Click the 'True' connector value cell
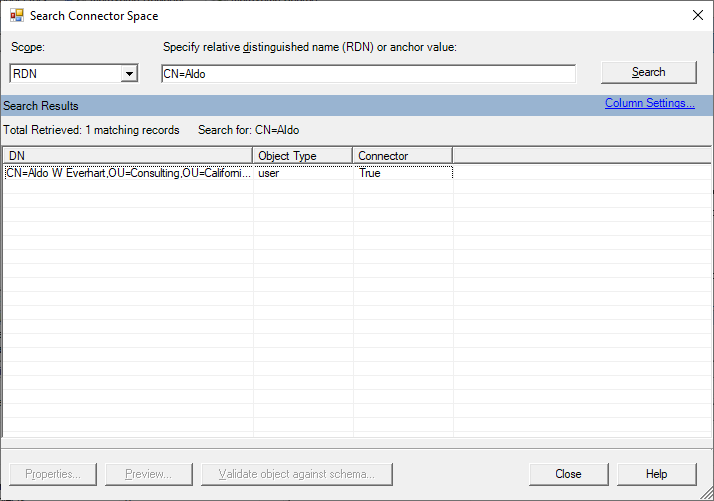 point(402,173)
